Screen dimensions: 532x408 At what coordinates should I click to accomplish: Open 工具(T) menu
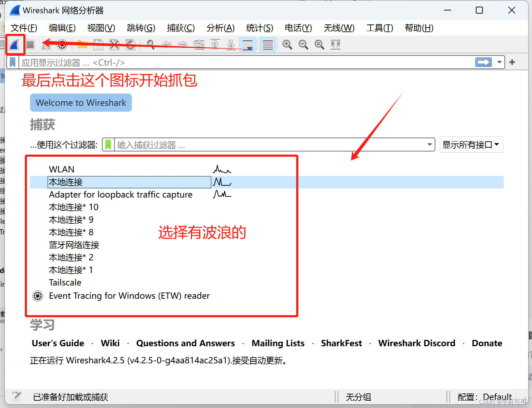pos(380,28)
